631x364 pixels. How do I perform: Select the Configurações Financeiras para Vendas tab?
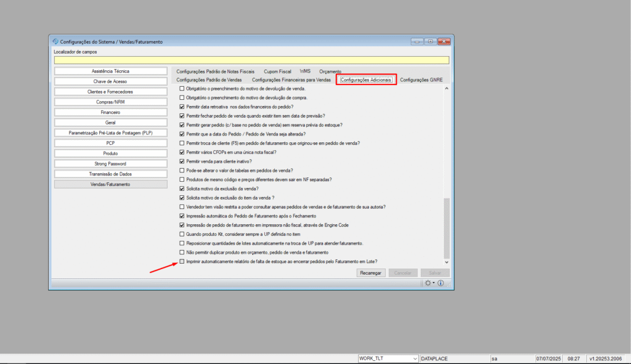[x=291, y=80]
